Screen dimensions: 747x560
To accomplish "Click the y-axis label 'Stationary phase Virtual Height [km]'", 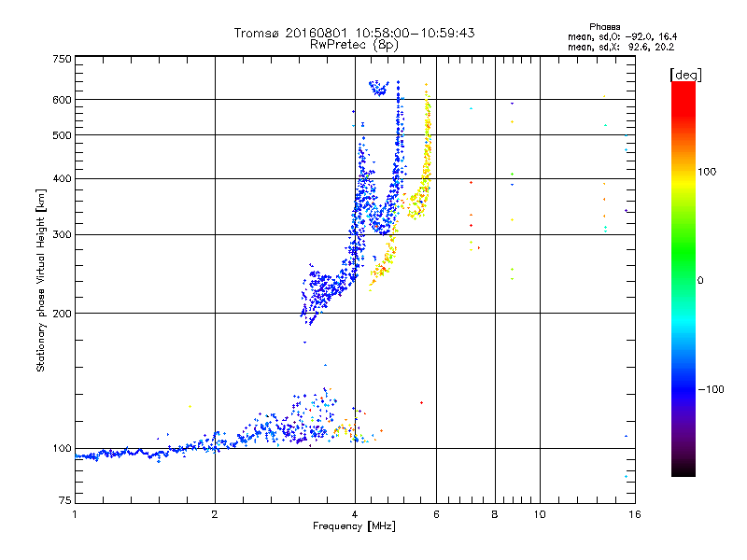I will pyautogui.click(x=40, y=280).
